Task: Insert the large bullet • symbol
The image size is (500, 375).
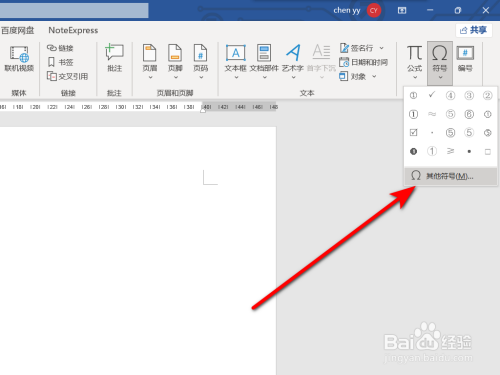Action: click(469, 151)
